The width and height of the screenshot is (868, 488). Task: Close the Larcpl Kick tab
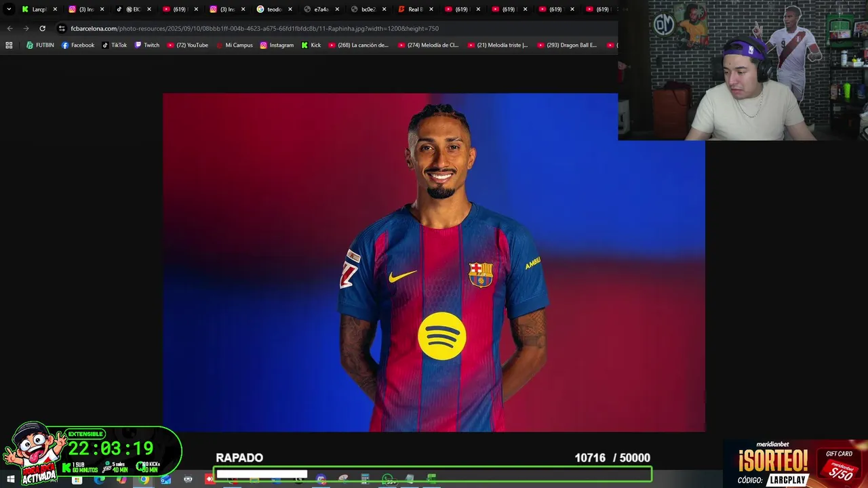point(55,9)
